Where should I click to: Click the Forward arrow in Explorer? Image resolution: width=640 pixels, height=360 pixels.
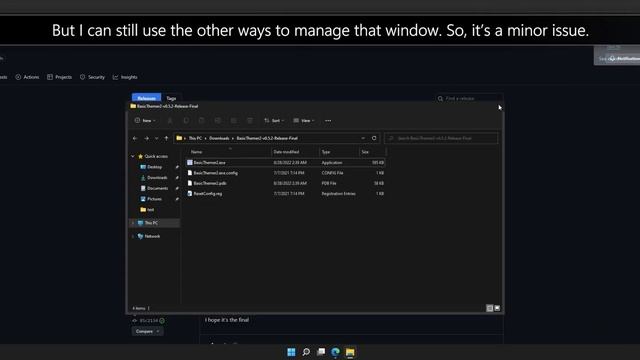147,138
